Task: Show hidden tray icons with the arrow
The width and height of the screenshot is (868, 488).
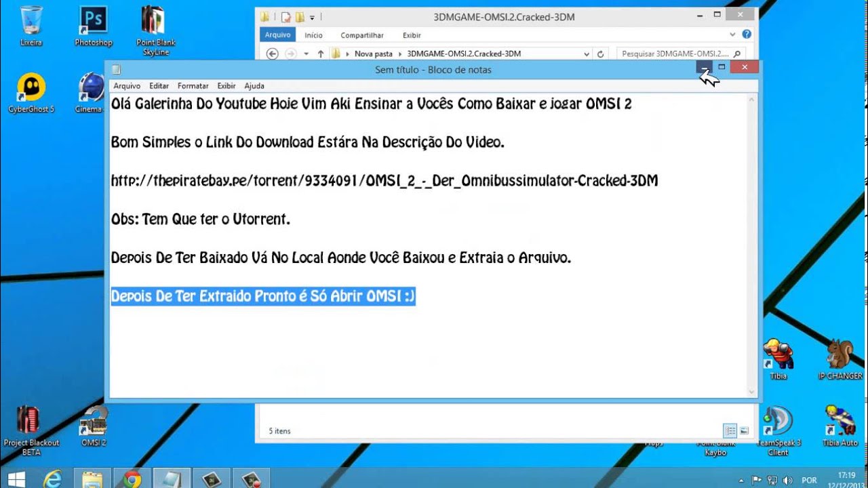Action: (x=742, y=480)
